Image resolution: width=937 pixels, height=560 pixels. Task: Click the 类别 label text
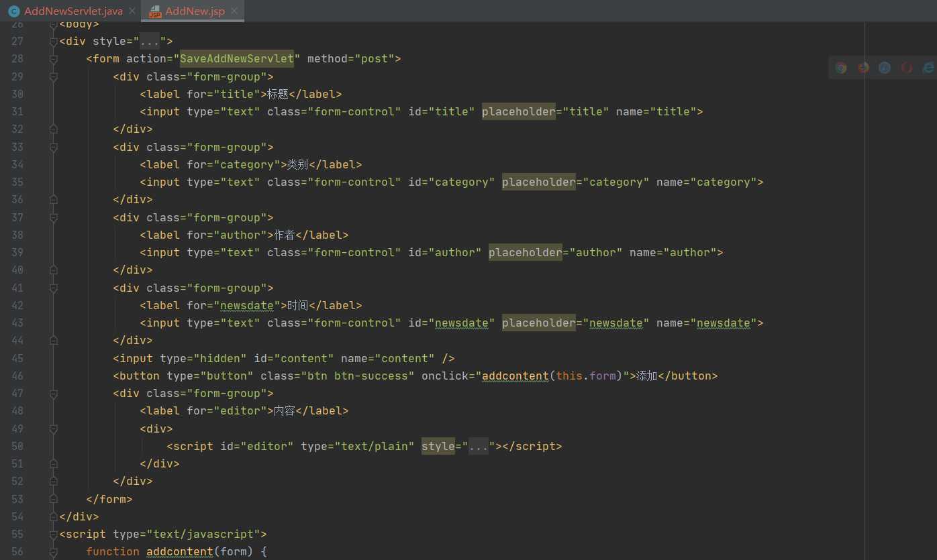(297, 164)
